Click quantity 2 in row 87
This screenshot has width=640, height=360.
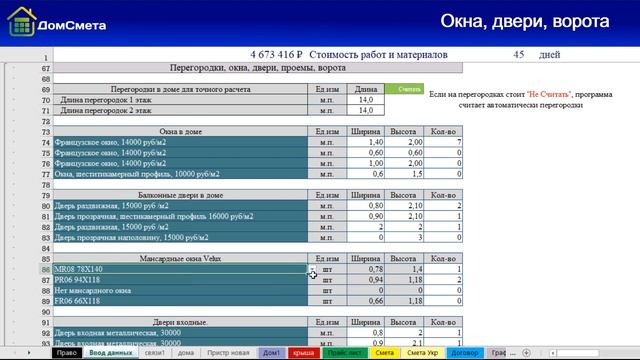click(443, 280)
